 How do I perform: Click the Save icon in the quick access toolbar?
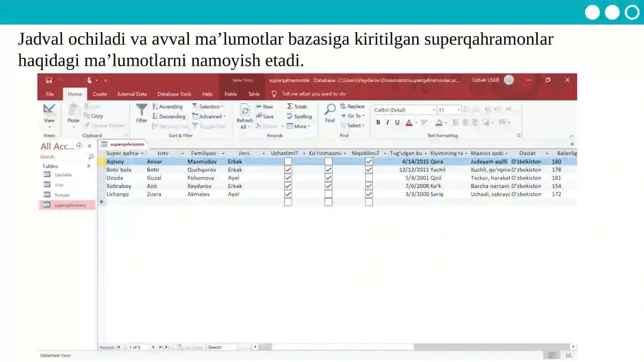coord(49,80)
